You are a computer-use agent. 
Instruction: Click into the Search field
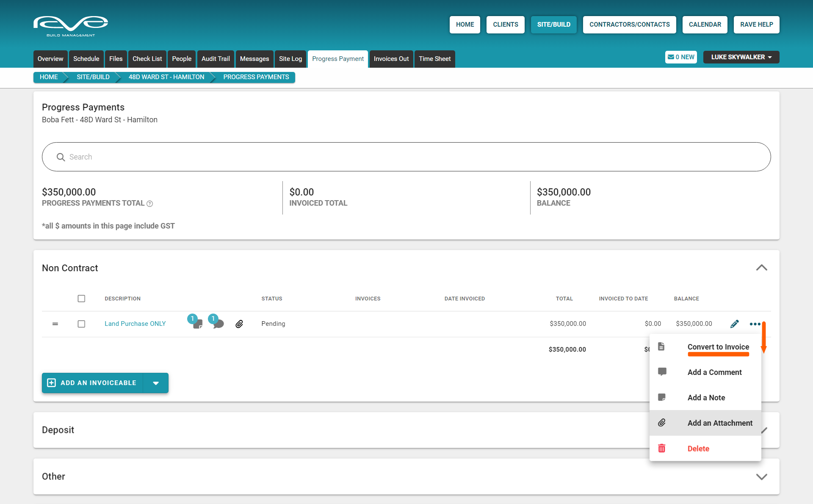tap(406, 157)
